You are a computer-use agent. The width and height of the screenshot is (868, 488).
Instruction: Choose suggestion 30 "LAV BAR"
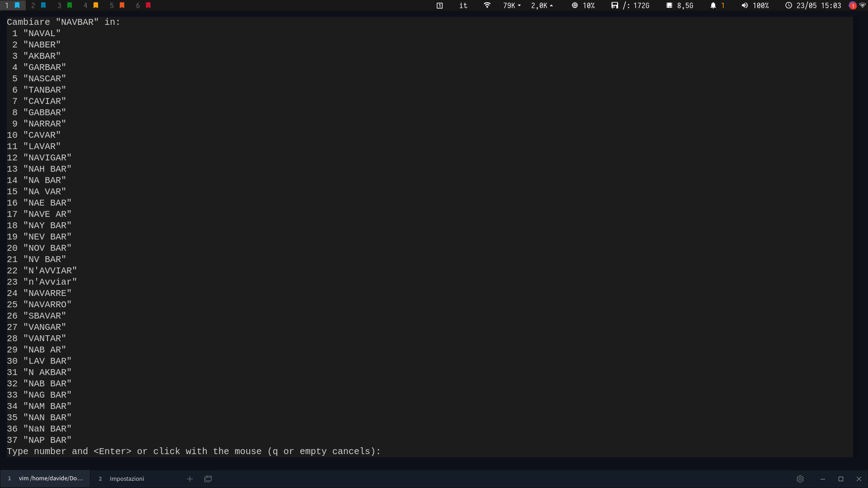[39, 361]
